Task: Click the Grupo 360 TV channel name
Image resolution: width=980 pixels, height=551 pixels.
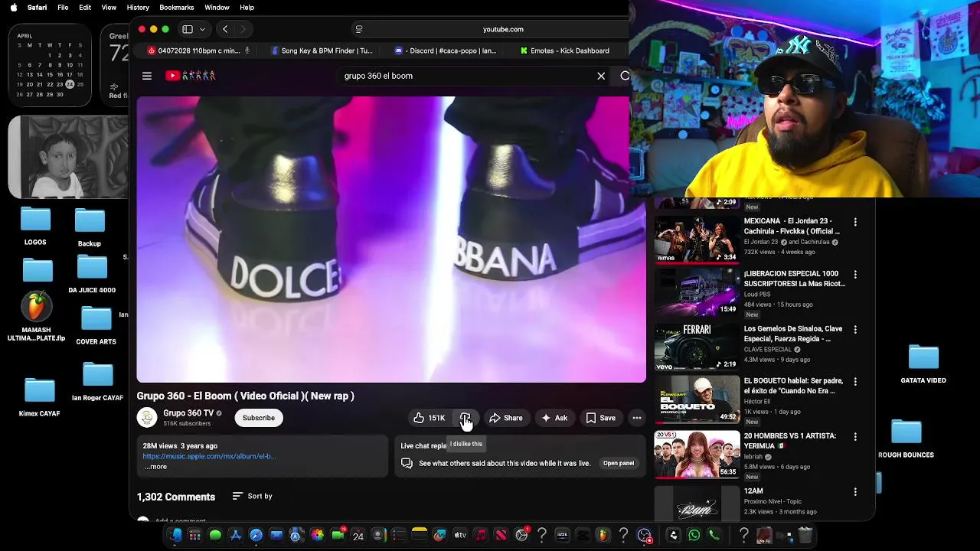Action: point(188,413)
